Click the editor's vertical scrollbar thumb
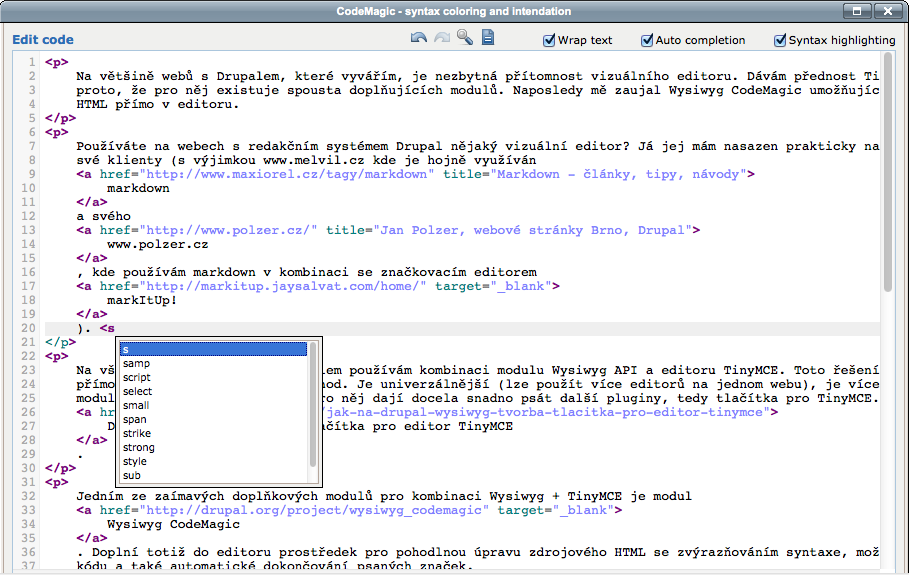This screenshot has height=575, width=909. tap(888, 172)
